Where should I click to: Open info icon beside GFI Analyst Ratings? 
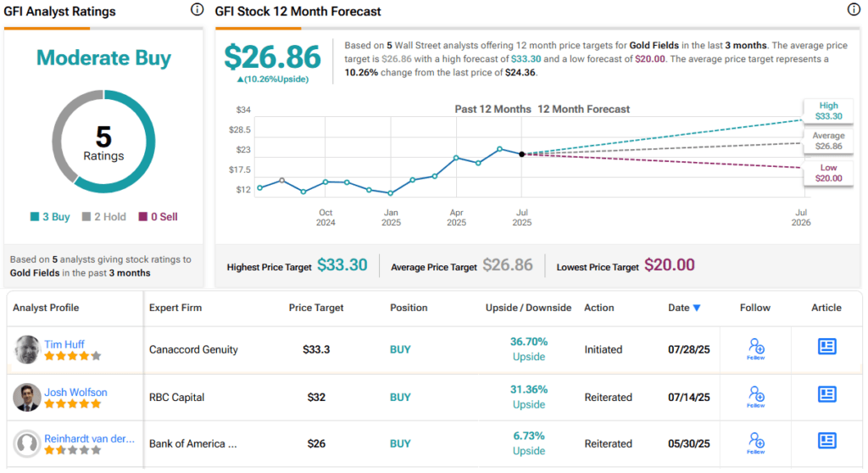coord(197,9)
